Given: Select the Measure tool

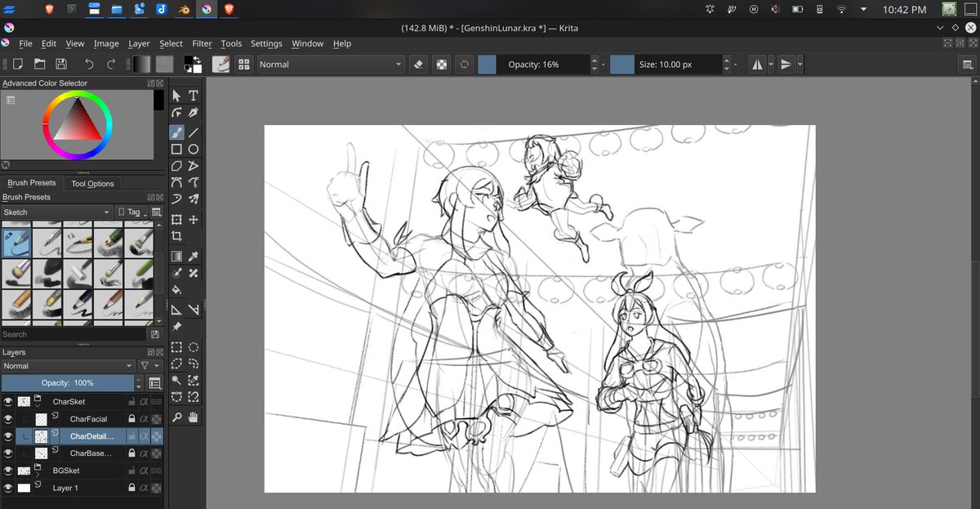Looking at the screenshot, I should 194,309.
